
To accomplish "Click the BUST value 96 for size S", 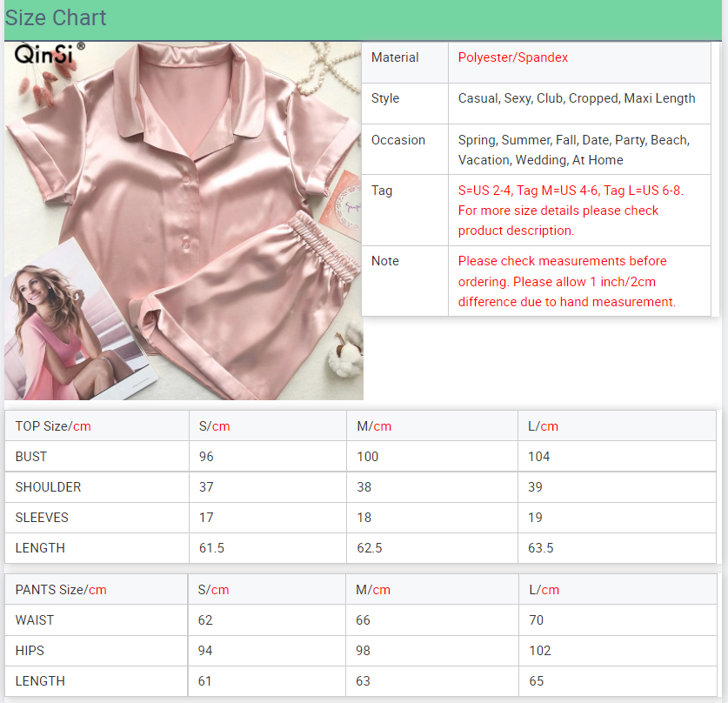I will 206,457.
